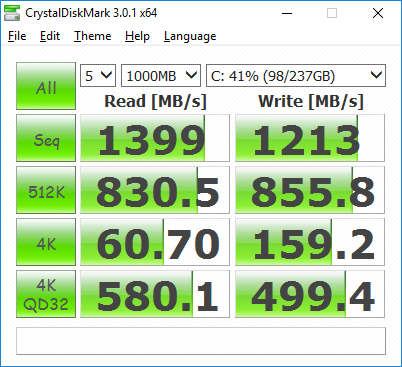Image resolution: width=402 pixels, height=367 pixels.
Task: Start the 4K QD32 benchmark test
Action: (x=46, y=294)
